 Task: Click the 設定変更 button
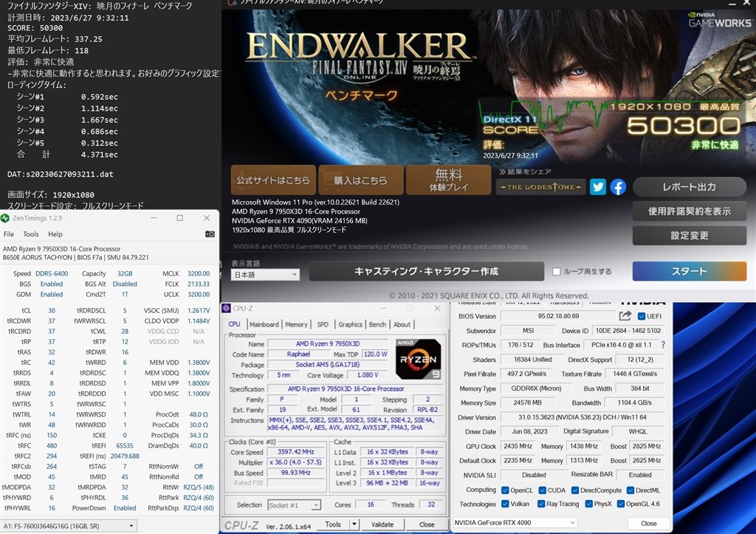[690, 236]
